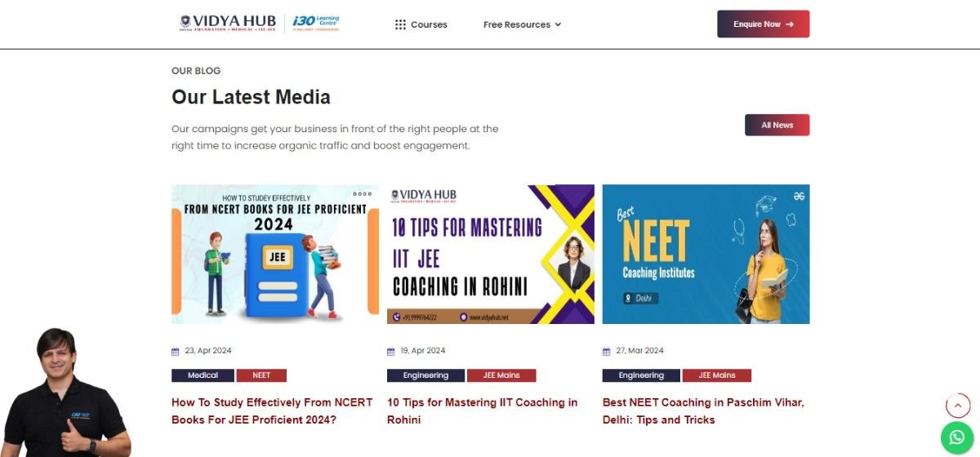Click the WhatsApp chat icon
This screenshot has width=980, height=457.
click(957, 437)
